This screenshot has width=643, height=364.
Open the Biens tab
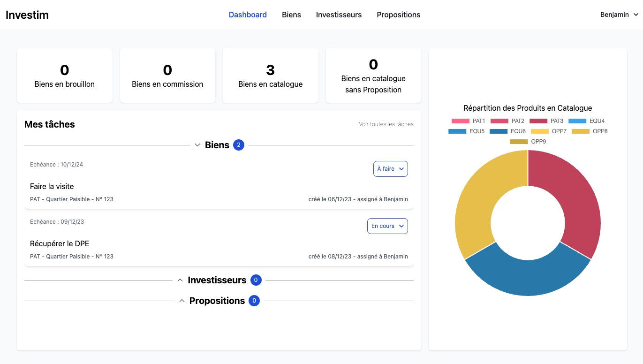pyautogui.click(x=291, y=15)
